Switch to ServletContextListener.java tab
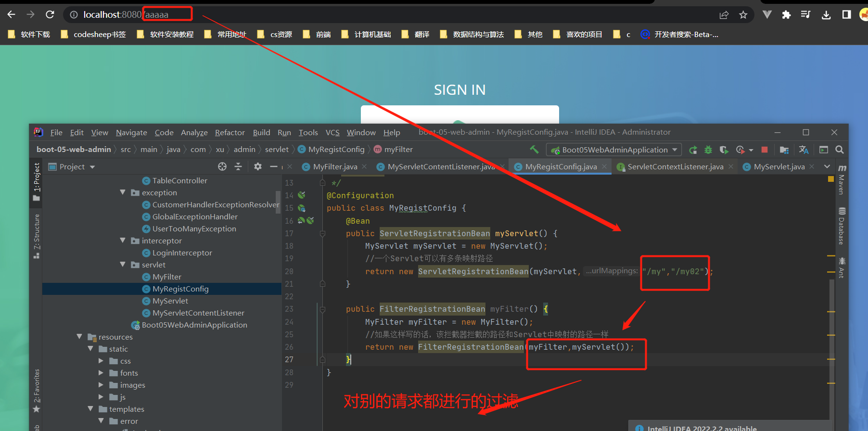The width and height of the screenshot is (868, 431). coord(675,166)
